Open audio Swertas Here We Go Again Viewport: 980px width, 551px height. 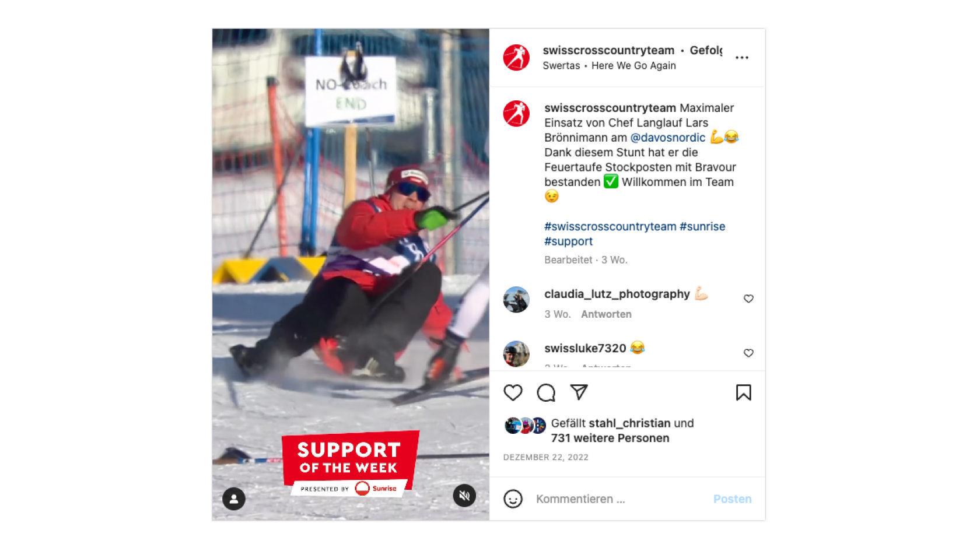pyautogui.click(x=609, y=66)
